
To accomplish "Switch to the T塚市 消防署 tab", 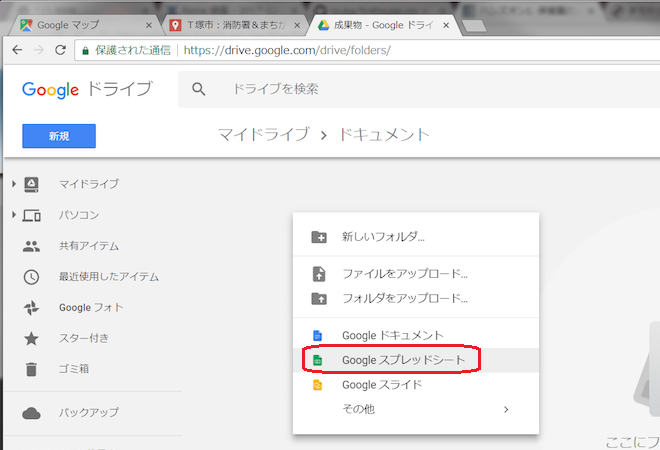I will pos(236,25).
